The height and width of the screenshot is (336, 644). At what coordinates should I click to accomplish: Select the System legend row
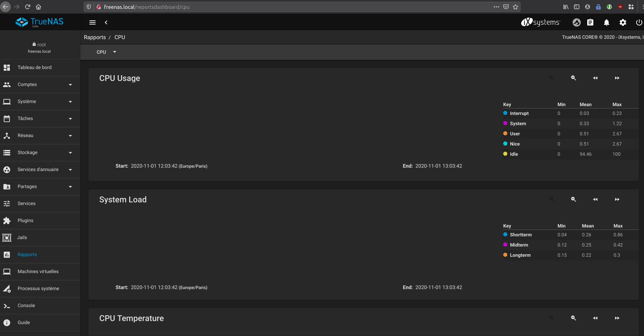pos(571,123)
